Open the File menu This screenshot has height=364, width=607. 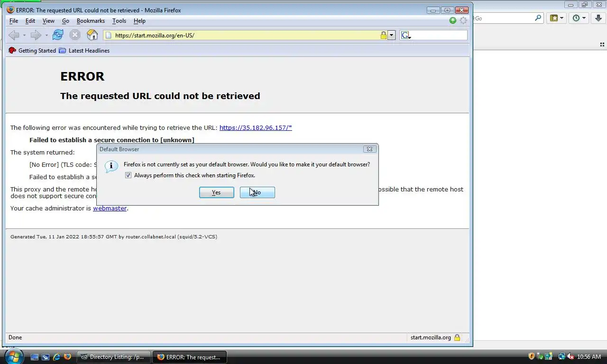[14, 21]
